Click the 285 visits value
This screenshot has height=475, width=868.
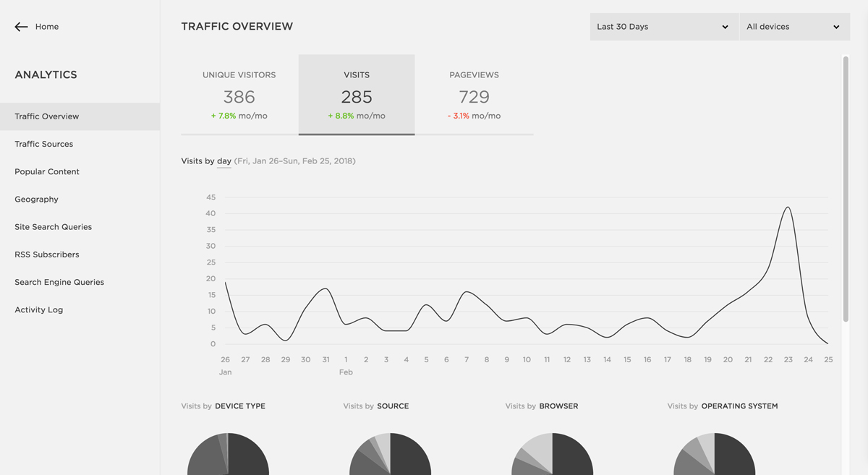(x=357, y=97)
